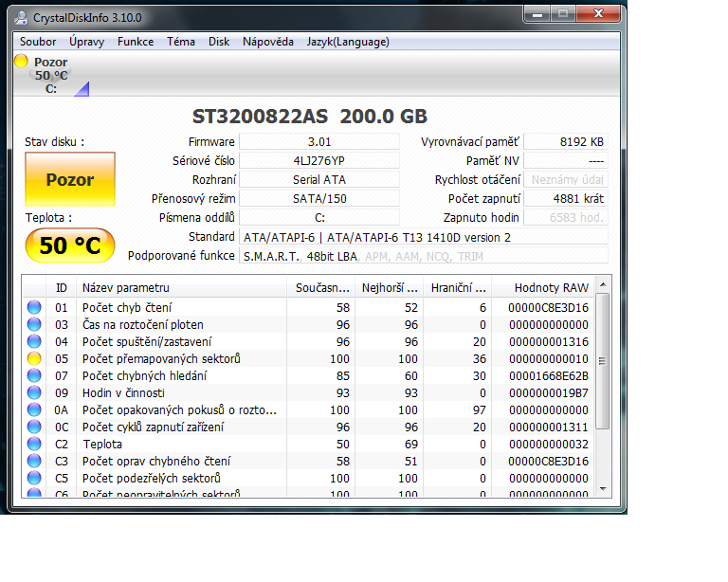Click the blue status icon for row C5
The image size is (728, 582).
[x=34, y=478]
